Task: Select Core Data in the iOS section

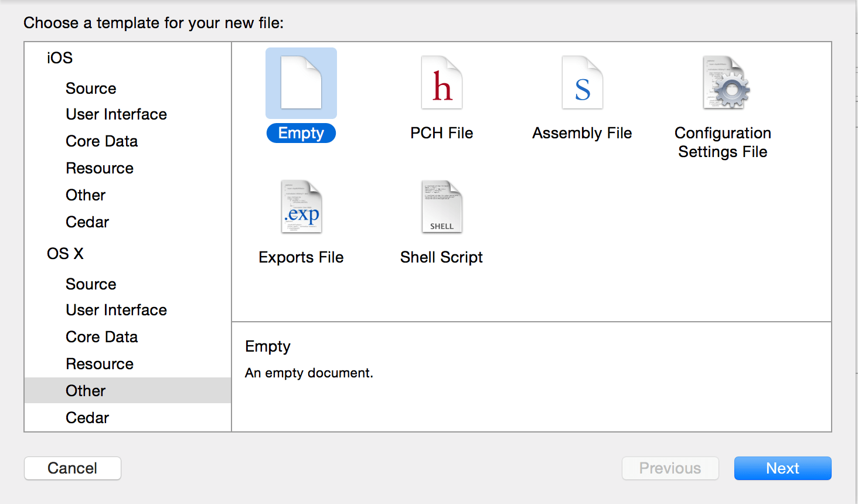Action: (101, 141)
